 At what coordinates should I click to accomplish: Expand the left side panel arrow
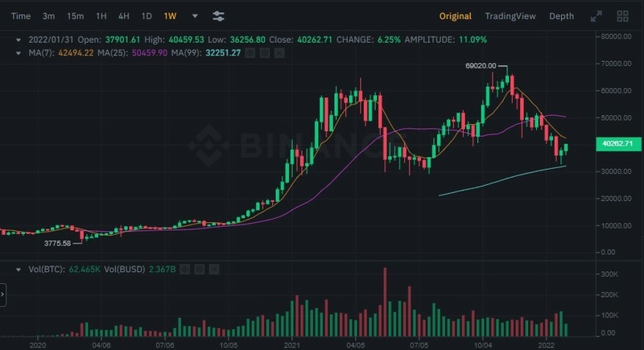coord(2,294)
